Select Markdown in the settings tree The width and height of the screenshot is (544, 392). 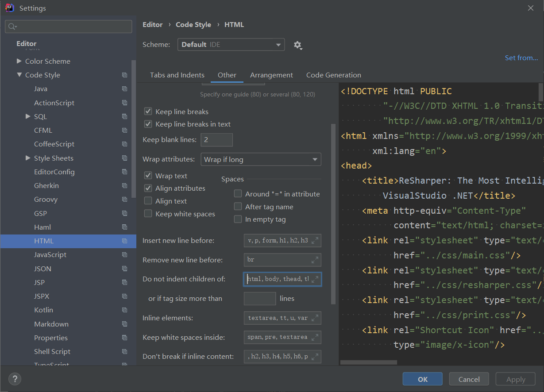51,324
